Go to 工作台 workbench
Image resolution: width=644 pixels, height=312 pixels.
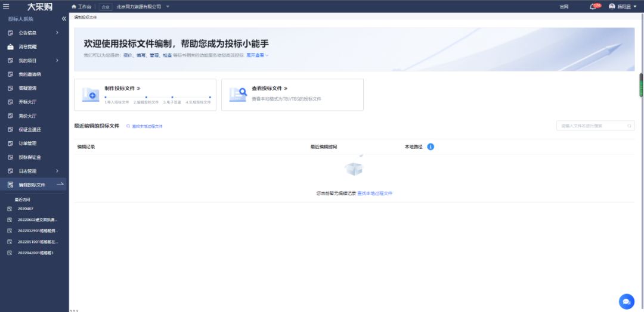(85, 7)
